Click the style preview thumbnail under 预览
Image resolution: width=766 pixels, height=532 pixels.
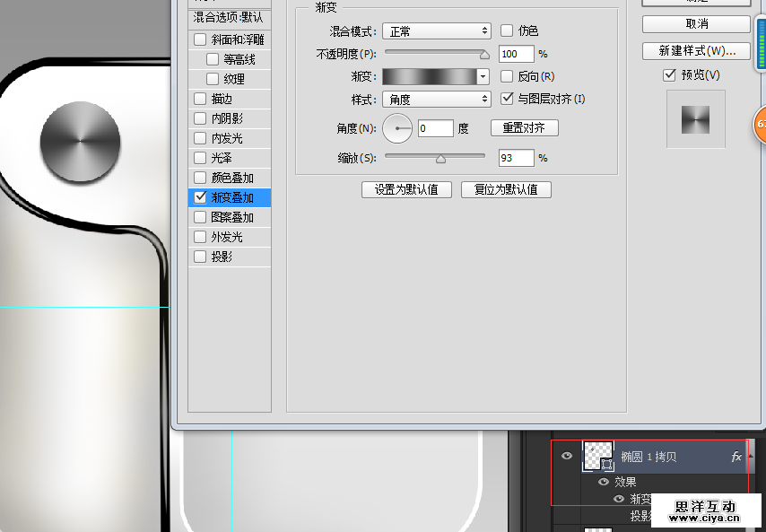click(695, 119)
